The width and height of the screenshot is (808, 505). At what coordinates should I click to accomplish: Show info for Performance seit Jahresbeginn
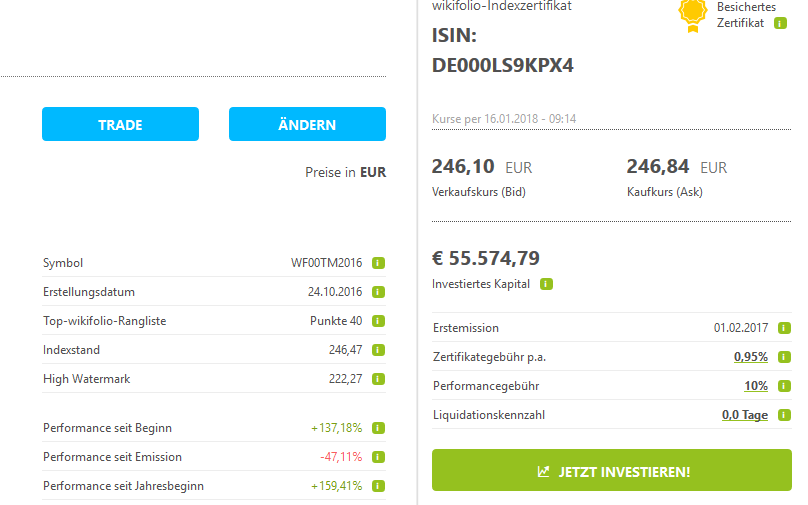click(x=379, y=486)
